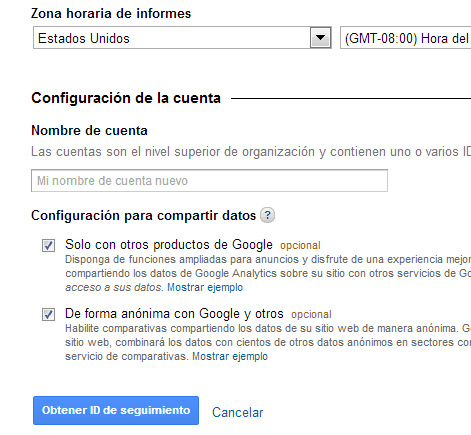
Task: Click the Solo con otros productos de Google label
Action: (x=169, y=245)
